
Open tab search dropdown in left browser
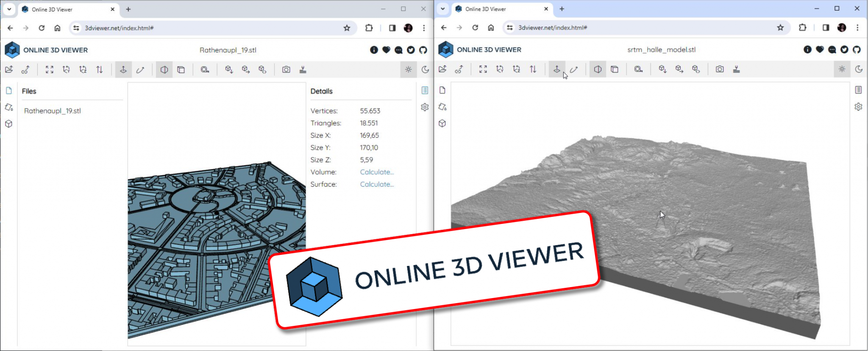(x=9, y=9)
